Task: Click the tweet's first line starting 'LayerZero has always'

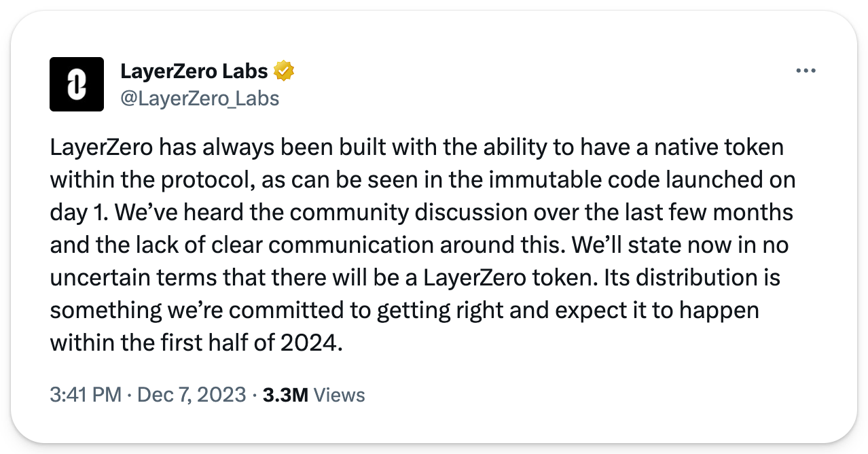Action: point(416,147)
